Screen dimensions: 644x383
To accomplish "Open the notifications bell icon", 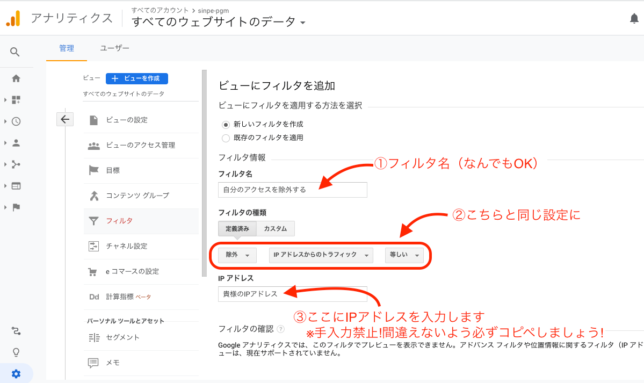I will (x=634, y=18).
